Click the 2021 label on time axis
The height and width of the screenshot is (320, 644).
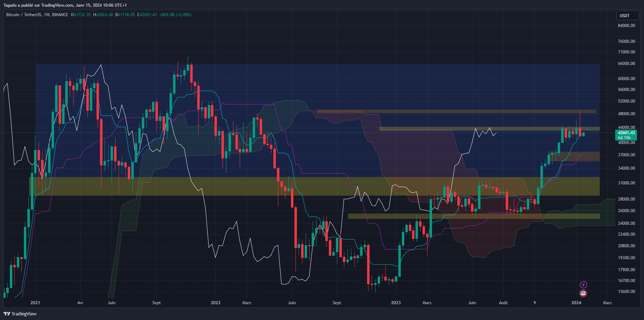pyautogui.click(x=35, y=302)
